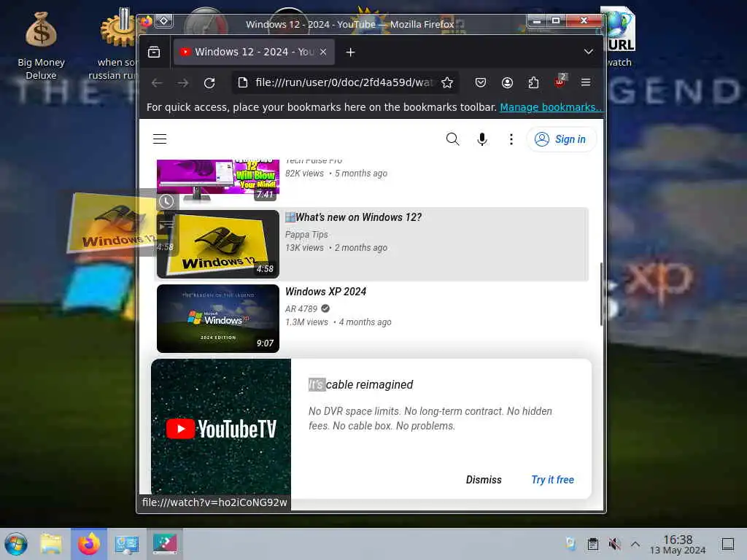The width and height of the screenshot is (747, 560).
Task: Open a new tab with plus button
Action: (x=350, y=52)
